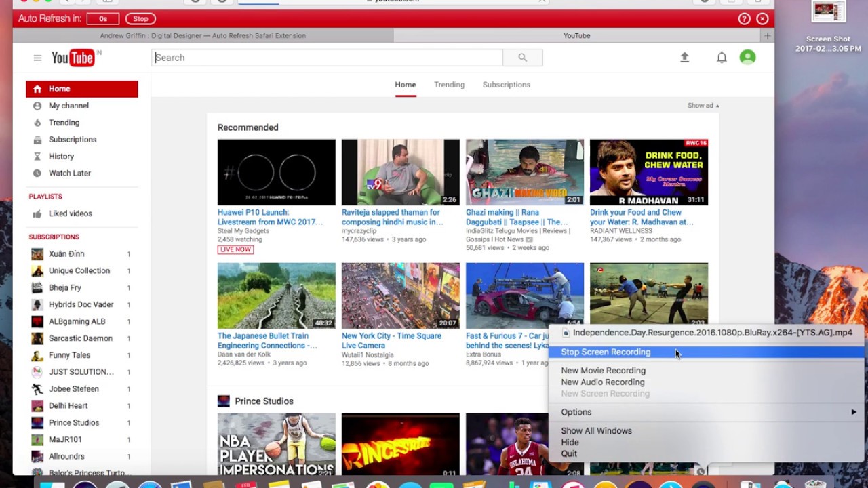Toggle Show ad expander

pyautogui.click(x=703, y=106)
